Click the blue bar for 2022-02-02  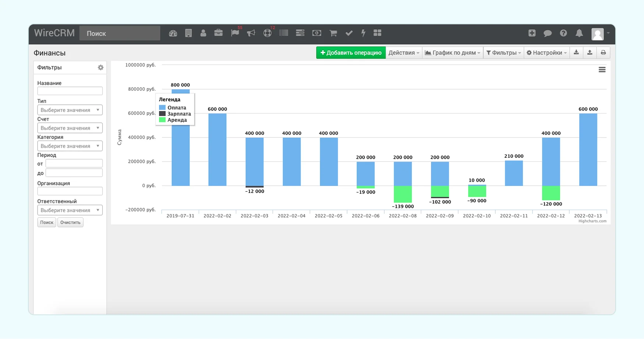(217, 150)
